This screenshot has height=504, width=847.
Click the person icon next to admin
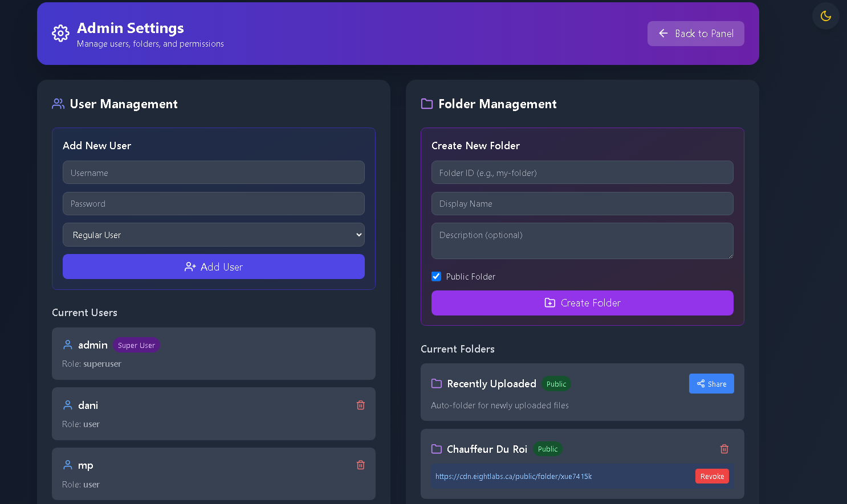pyautogui.click(x=67, y=345)
